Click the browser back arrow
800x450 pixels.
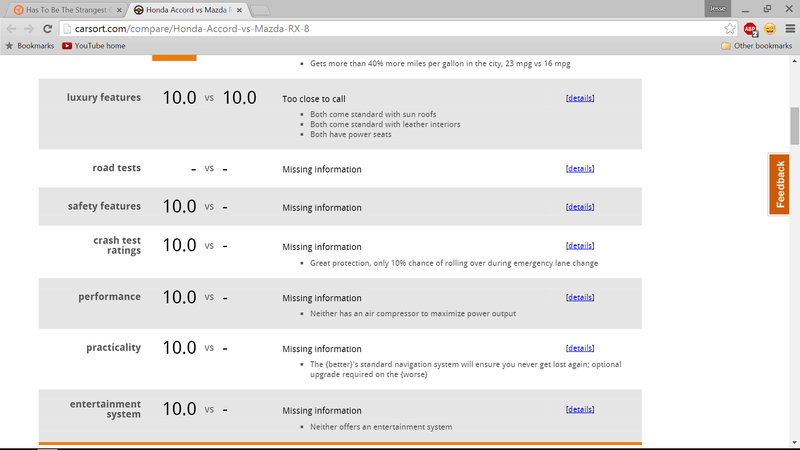(11, 29)
